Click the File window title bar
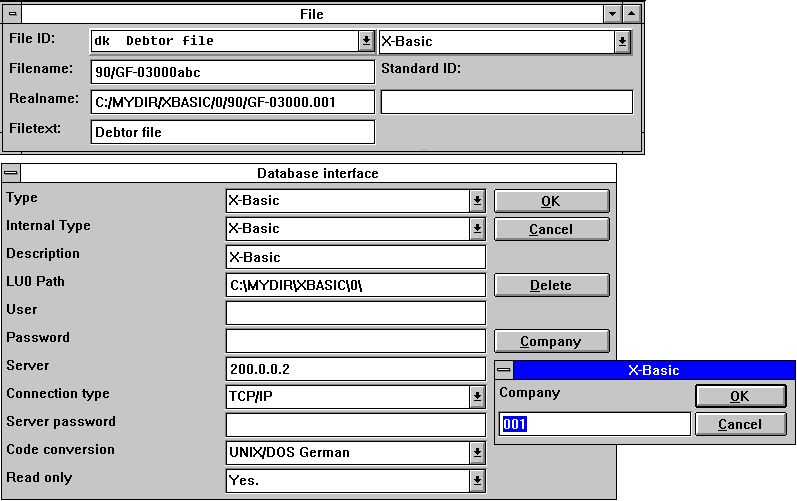797x501 pixels. (312, 14)
